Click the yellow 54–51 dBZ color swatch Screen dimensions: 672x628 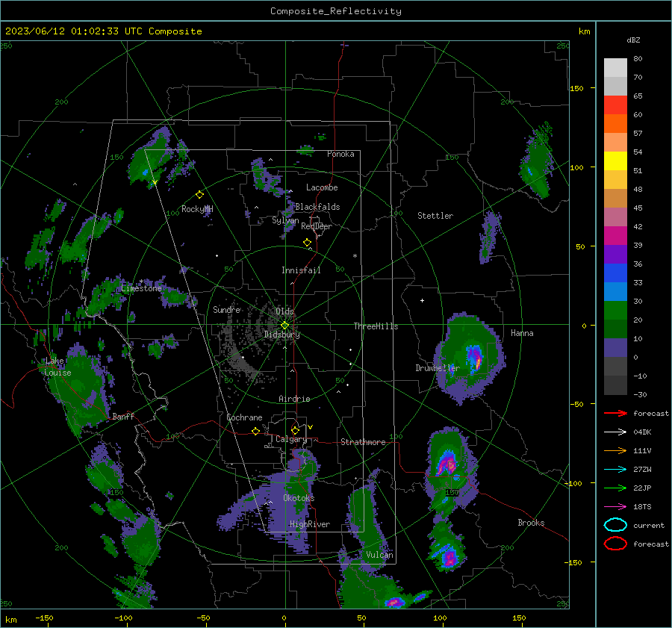pyautogui.click(x=615, y=161)
